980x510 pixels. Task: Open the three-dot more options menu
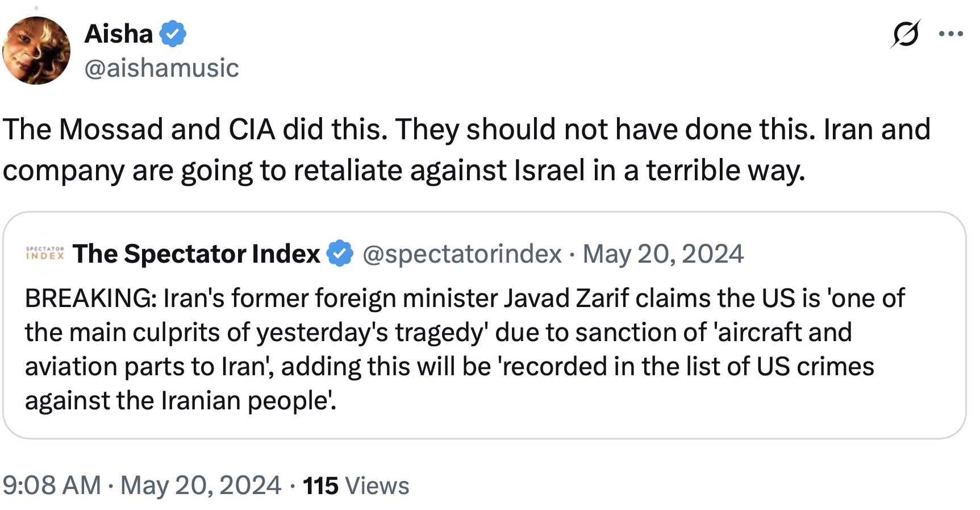pos(951,34)
